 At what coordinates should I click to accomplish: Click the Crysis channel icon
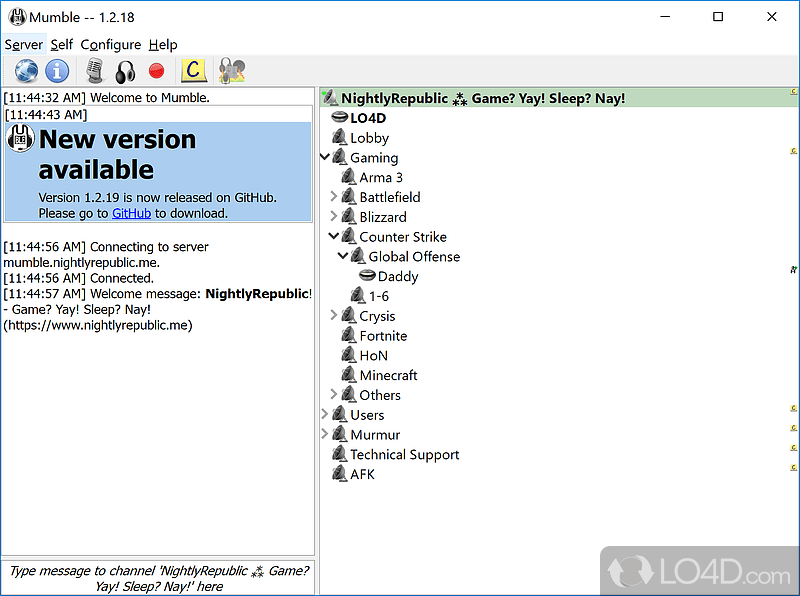point(349,315)
